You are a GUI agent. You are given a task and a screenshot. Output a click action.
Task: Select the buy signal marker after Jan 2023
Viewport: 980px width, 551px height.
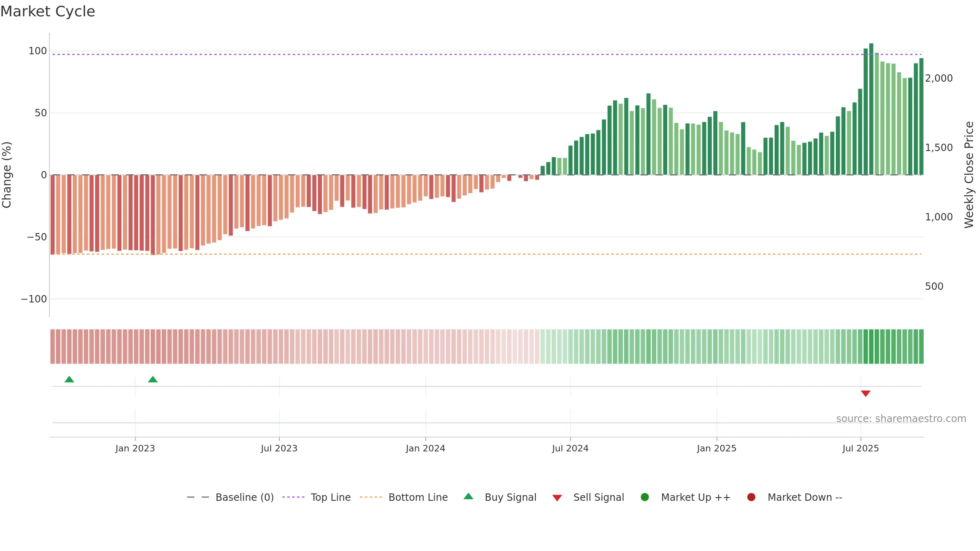click(153, 379)
